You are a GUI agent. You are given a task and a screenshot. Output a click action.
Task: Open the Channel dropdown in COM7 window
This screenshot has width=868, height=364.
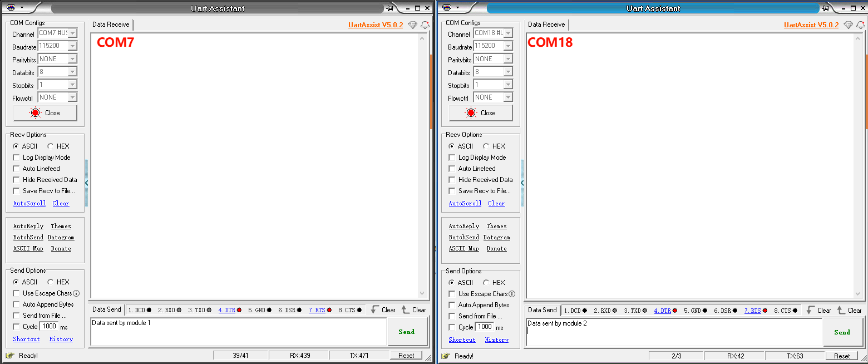click(72, 33)
